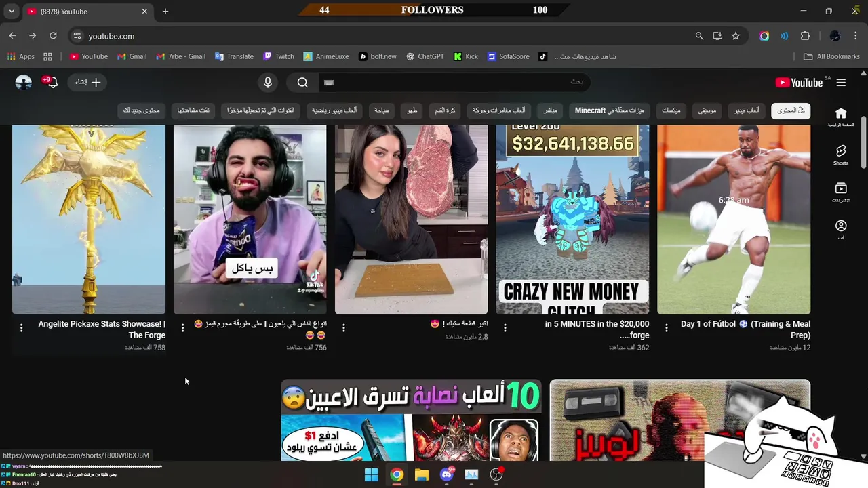Select the طهي chip
The image size is (868, 488).
coord(412,110)
